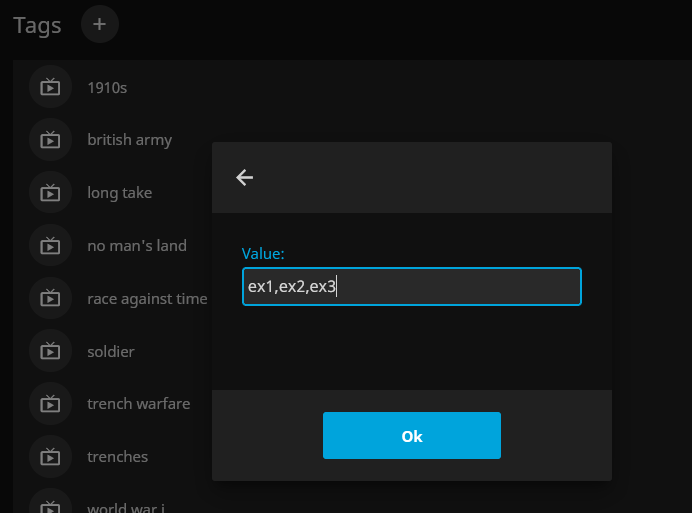692x513 pixels.
Task: Click the world war i tag
Action: coord(124,506)
